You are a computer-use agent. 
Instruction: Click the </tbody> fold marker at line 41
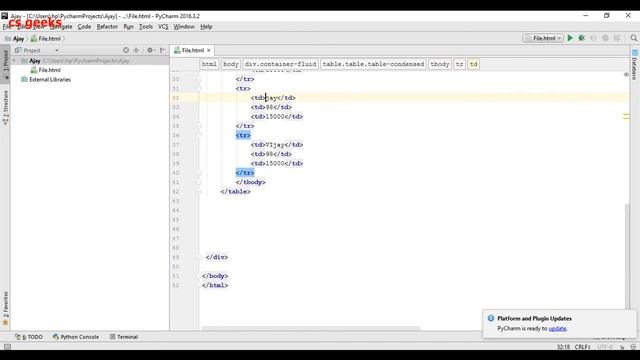click(x=199, y=182)
